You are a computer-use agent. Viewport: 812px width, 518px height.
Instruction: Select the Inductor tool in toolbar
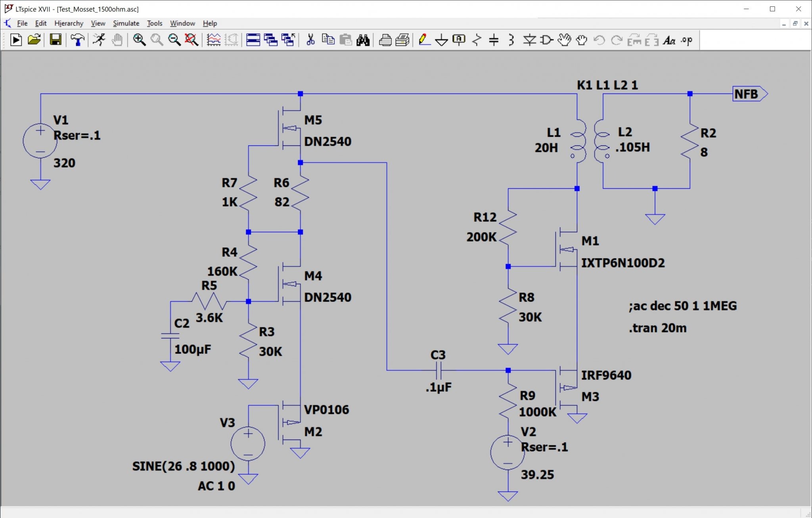pyautogui.click(x=511, y=40)
